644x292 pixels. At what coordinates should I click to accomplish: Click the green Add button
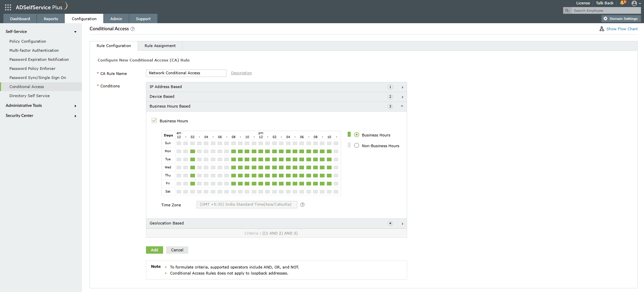(x=154, y=250)
